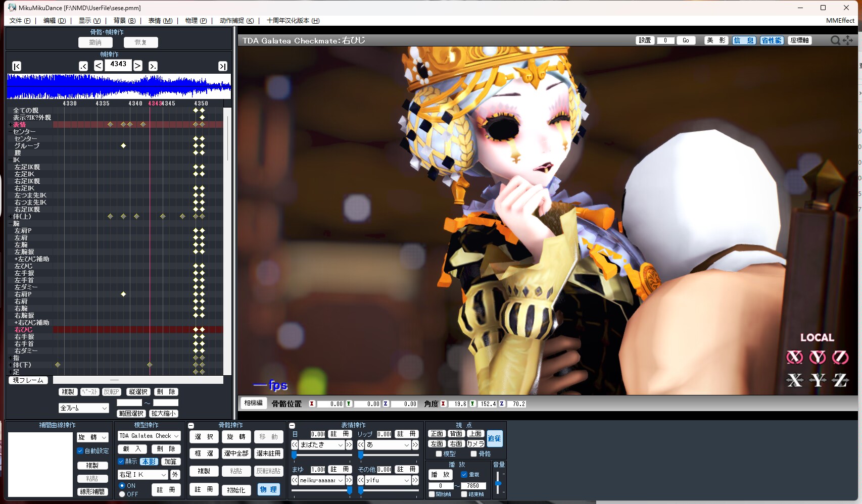
Task: Collapse the 骨骼操作 panel minus icon
Action: 191,426
